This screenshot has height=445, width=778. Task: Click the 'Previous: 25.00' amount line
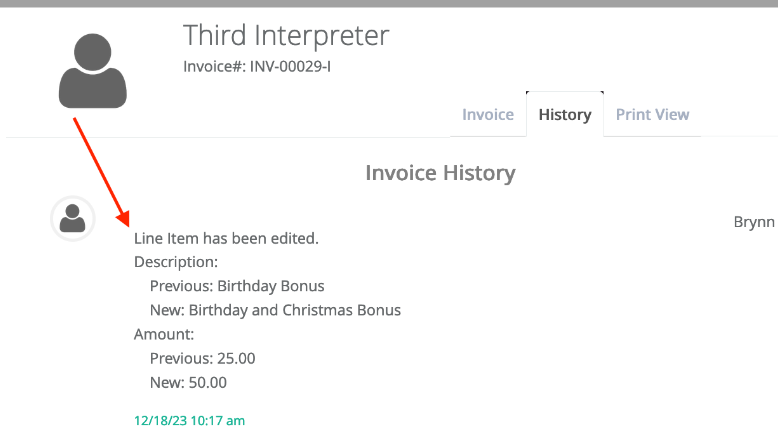(202, 358)
